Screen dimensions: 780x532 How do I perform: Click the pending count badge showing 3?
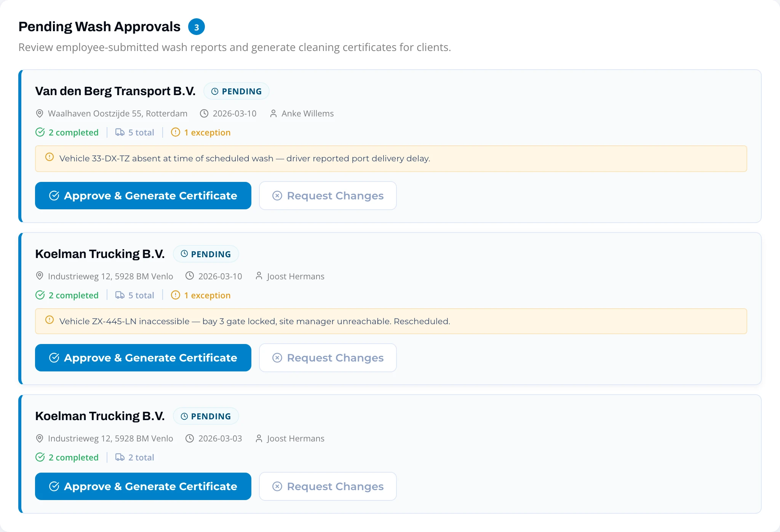197,27
